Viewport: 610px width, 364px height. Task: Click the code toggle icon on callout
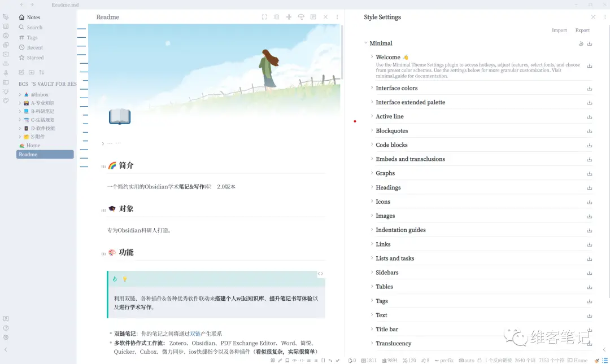click(321, 274)
